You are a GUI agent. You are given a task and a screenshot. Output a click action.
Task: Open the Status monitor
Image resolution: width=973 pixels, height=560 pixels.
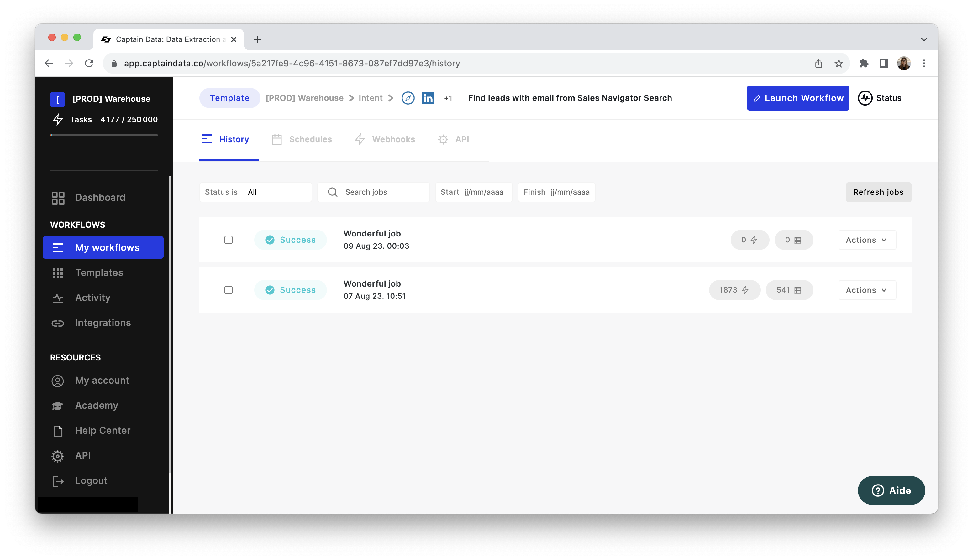(x=880, y=98)
